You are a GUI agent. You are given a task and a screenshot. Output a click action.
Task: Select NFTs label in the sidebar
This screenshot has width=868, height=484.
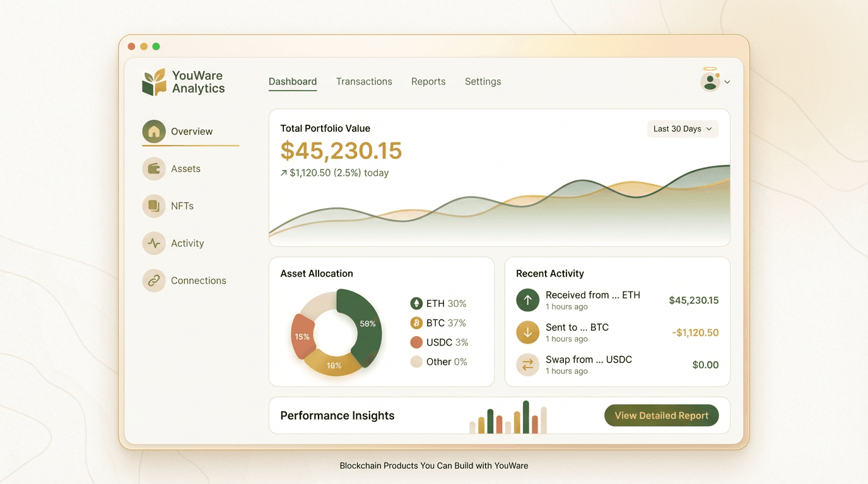182,206
